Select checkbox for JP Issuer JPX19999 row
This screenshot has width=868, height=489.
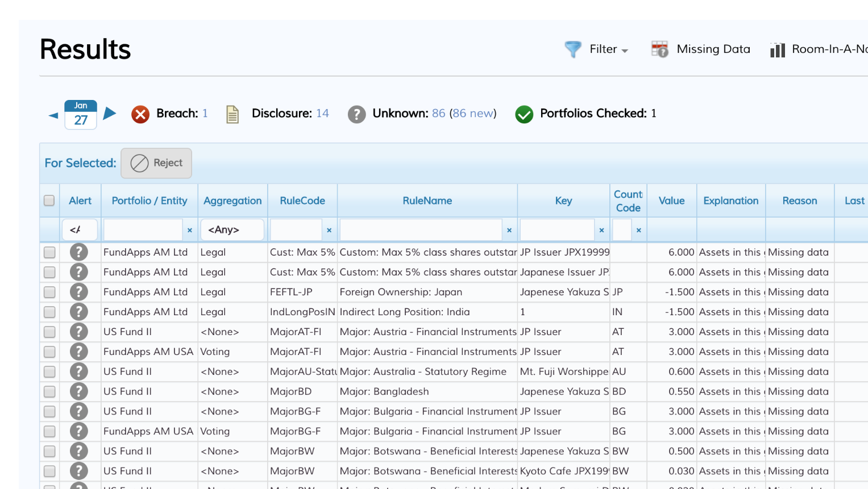click(49, 252)
